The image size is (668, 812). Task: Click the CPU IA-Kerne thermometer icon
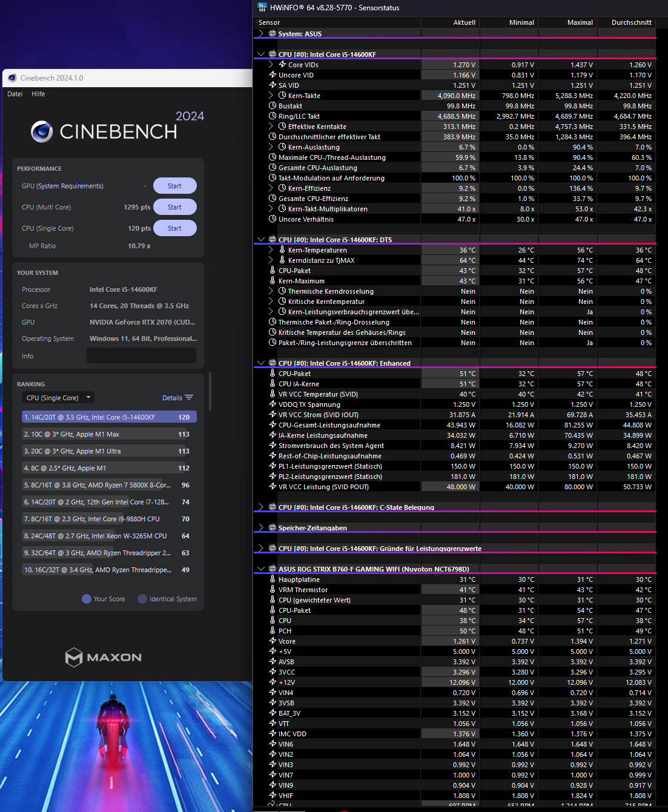[x=273, y=384]
